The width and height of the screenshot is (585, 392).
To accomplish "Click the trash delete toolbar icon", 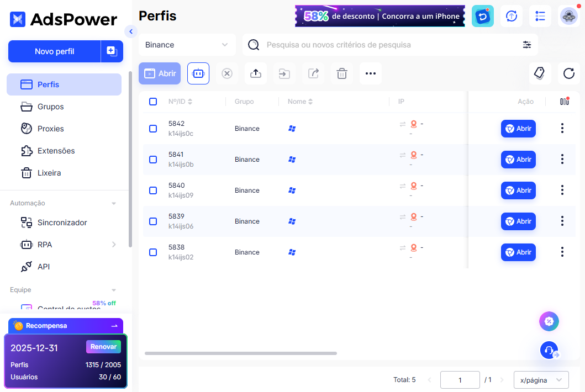I will tap(342, 73).
